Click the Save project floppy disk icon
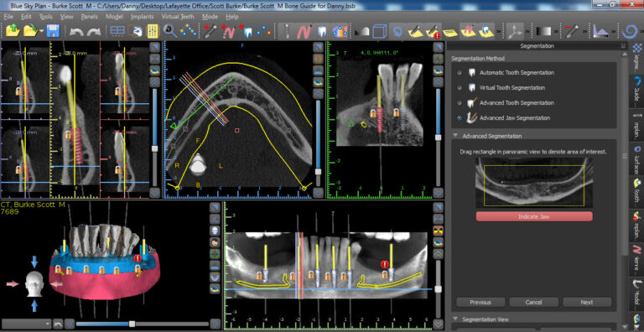This screenshot has height=332, width=644. [53, 32]
